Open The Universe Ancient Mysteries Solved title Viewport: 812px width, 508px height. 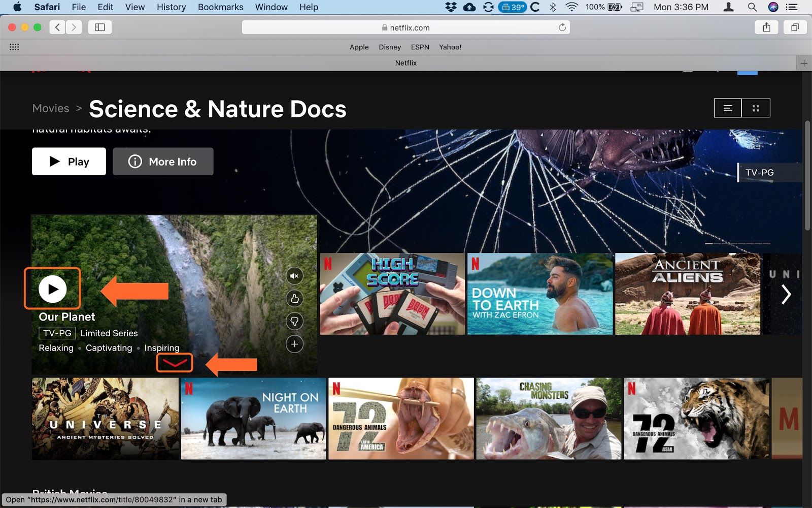pos(105,419)
